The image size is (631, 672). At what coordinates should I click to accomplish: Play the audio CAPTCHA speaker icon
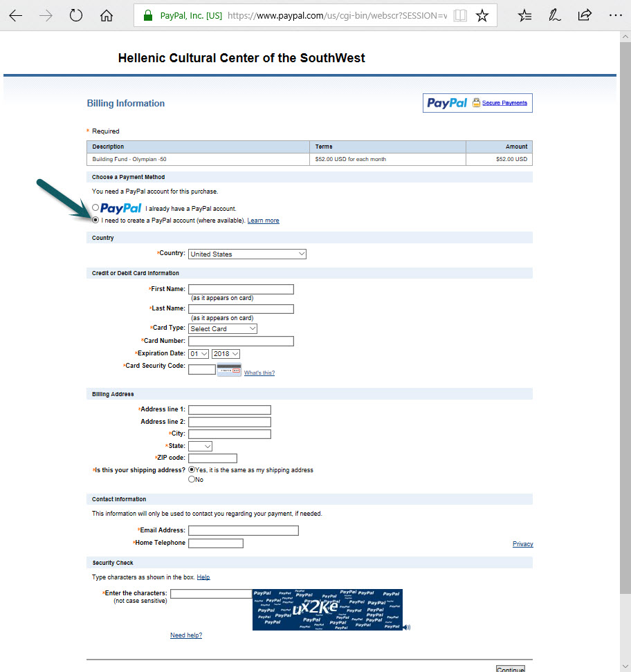(x=407, y=628)
